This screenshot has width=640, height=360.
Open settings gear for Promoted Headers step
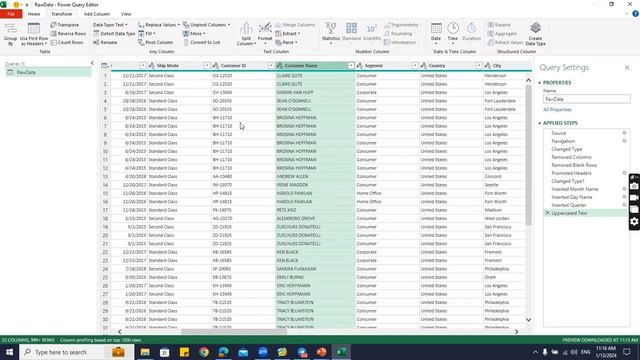click(x=624, y=173)
